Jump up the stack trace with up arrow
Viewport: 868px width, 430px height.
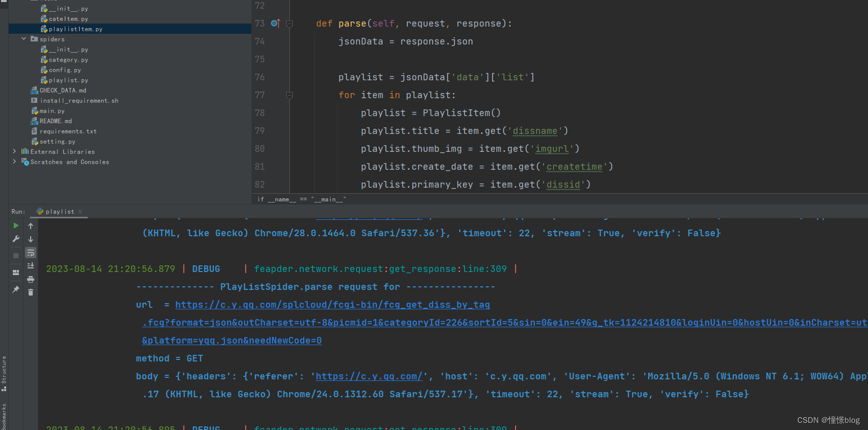point(31,226)
